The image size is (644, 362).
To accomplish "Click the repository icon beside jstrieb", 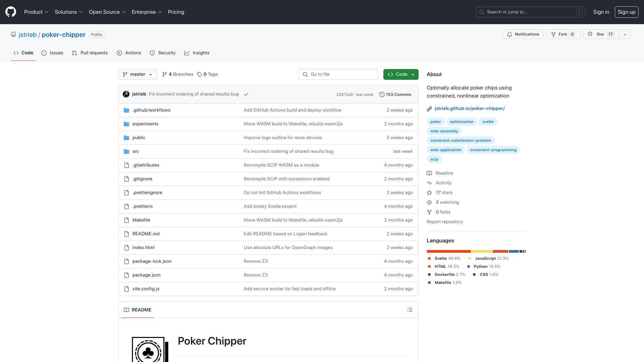I will (x=13, y=35).
